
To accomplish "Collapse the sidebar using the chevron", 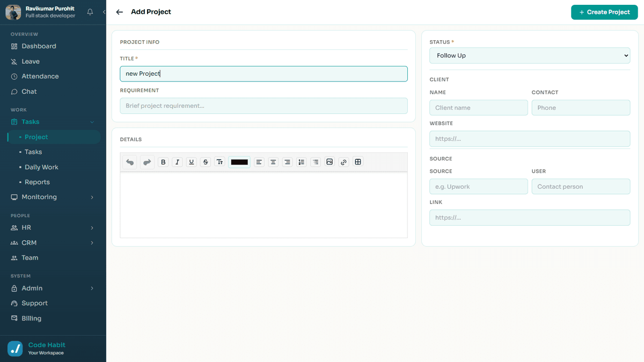I will [x=104, y=12].
